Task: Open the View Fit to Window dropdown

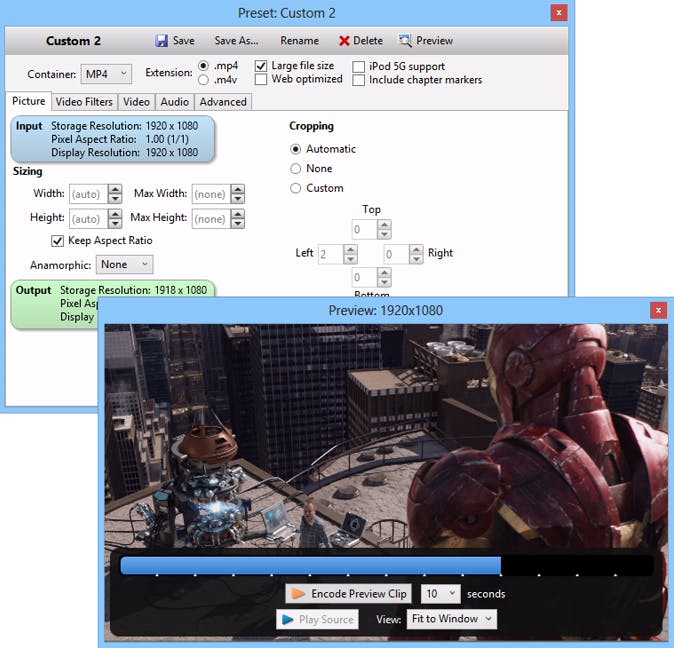Action: 451,619
